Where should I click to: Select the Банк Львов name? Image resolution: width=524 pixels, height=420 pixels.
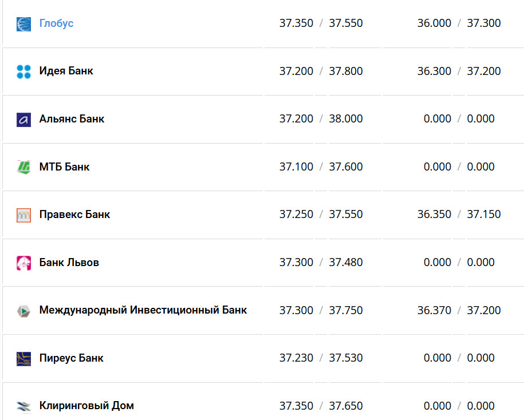tap(69, 263)
